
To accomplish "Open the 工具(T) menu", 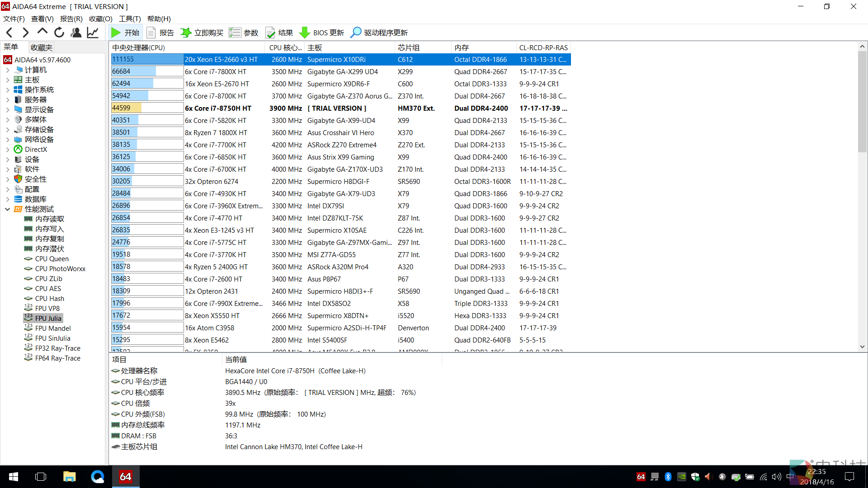I will tap(130, 19).
